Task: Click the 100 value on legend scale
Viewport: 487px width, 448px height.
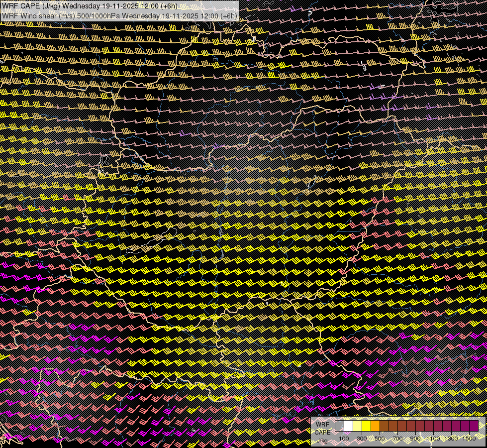Action: pos(344,439)
